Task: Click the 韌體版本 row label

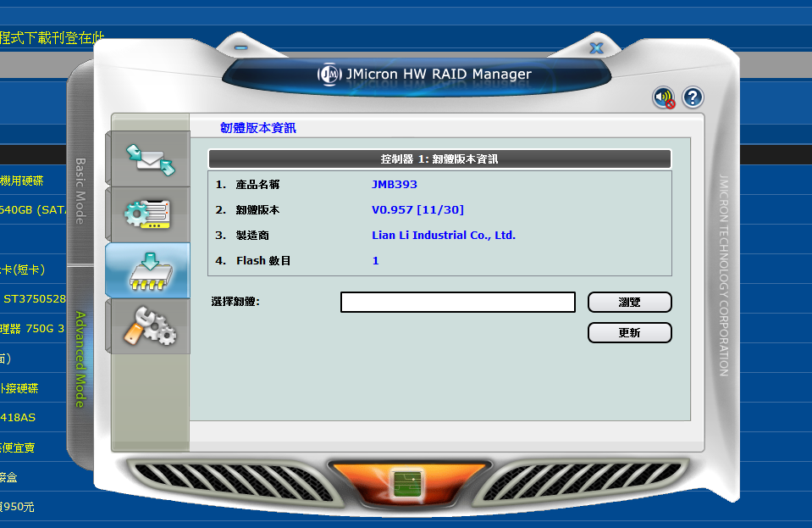Action: coord(257,210)
